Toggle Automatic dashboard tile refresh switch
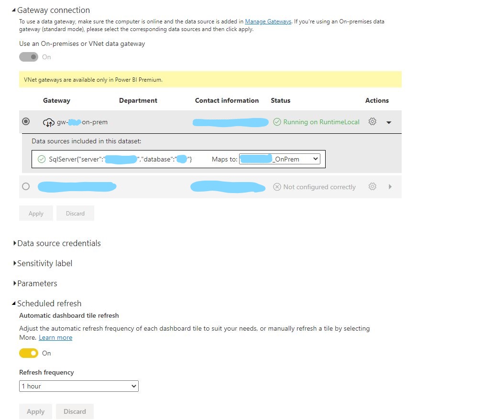Screen dimensions: 504x420 point(29,353)
